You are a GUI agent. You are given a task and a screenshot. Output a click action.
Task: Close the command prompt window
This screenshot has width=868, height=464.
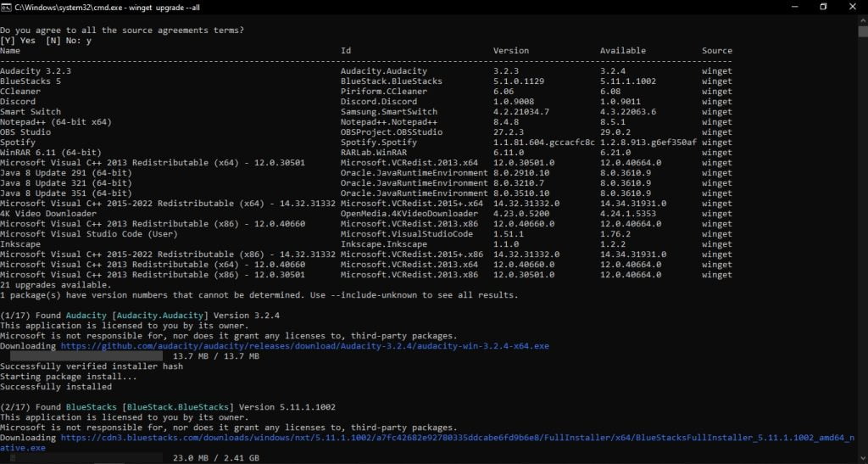click(x=853, y=7)
